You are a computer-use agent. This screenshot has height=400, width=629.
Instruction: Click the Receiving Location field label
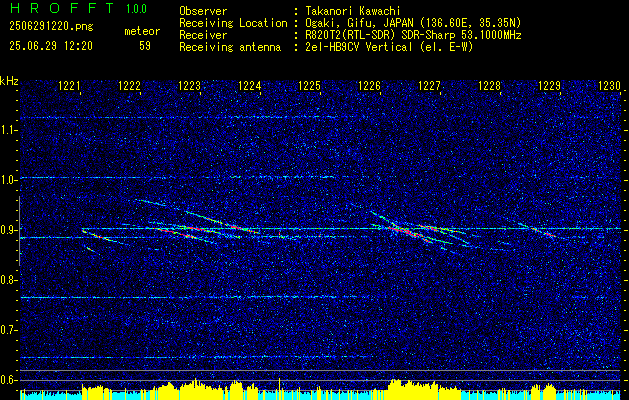click(x=233, y=23)
